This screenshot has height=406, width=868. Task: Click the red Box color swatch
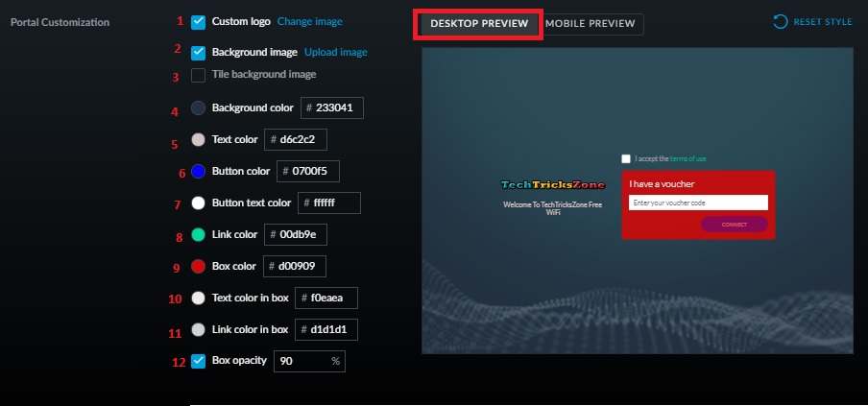click(x=198, y=267)
